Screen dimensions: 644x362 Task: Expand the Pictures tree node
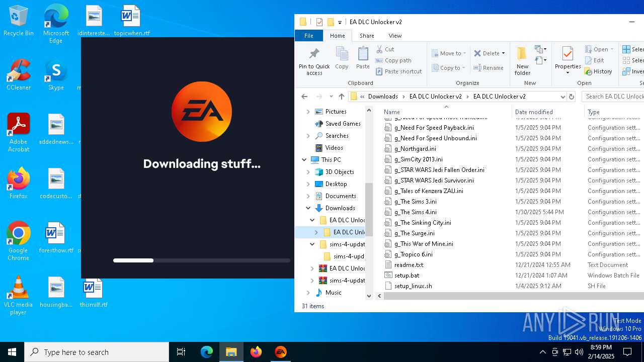(x=308, y=112)
